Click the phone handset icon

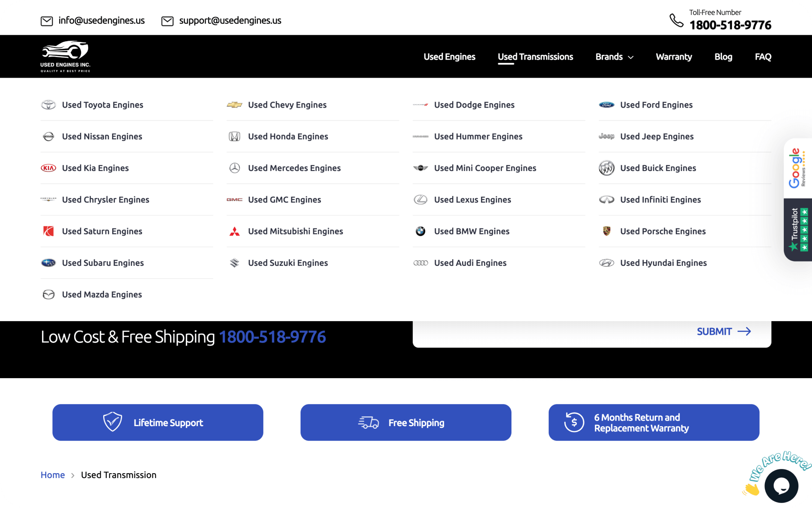point(676,20)
